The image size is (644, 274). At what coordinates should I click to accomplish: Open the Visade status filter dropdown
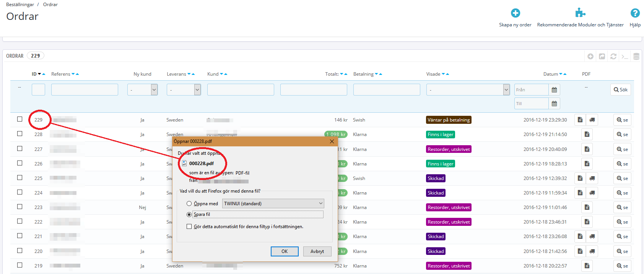tap(468, 90)
